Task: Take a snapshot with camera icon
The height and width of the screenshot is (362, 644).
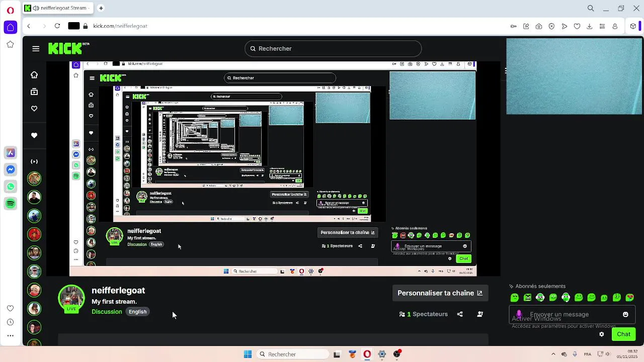Action: click(539, 26)
